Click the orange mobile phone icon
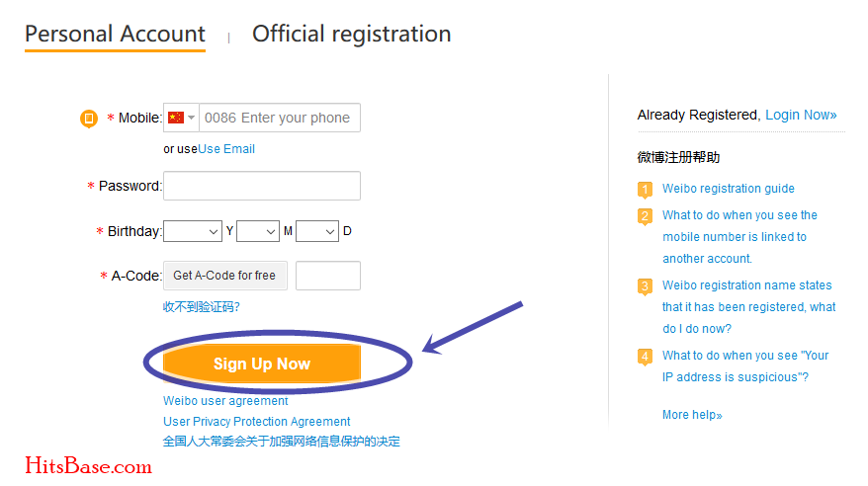868x486 pixels. click(89, 118)
